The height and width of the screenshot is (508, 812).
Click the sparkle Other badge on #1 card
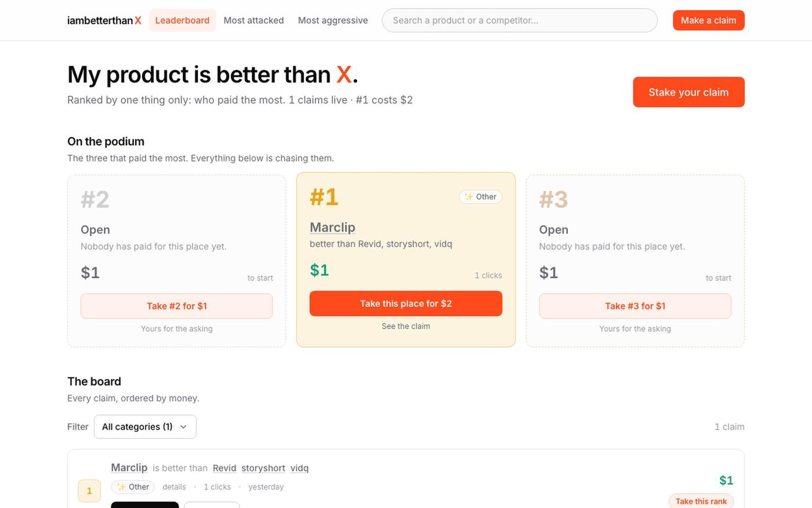coord(480,197)
